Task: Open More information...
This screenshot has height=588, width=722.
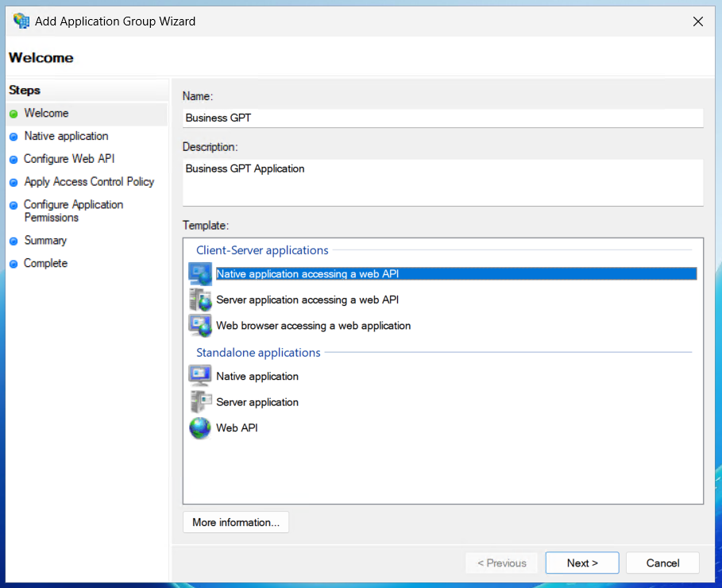Action: click(x=236, y=522)
